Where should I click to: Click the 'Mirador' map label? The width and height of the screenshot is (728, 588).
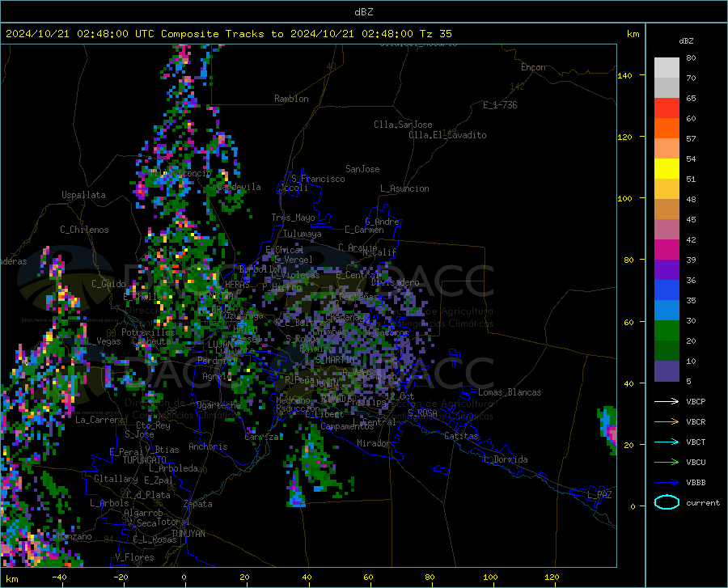(x=373, y=443)
